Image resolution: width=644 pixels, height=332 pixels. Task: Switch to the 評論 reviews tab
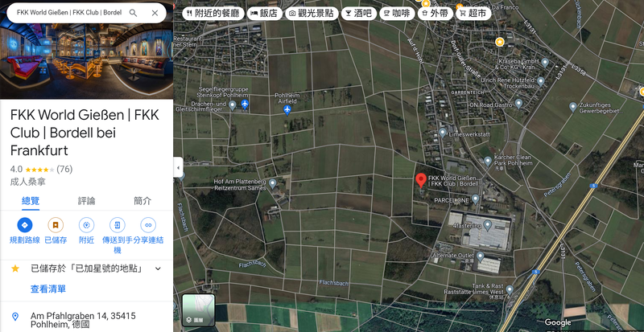(86, 201)
